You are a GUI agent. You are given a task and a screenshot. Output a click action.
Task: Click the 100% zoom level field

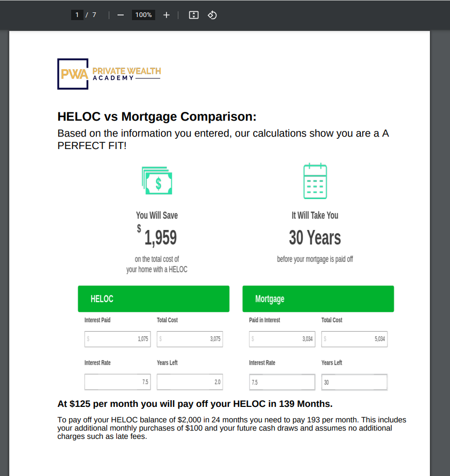coord(143,15)
